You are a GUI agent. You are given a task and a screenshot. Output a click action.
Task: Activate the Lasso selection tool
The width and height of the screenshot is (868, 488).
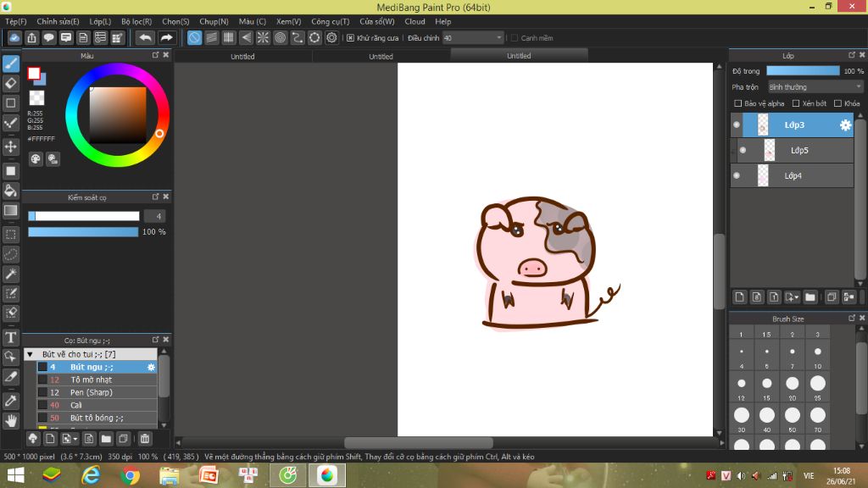[10, 254]
